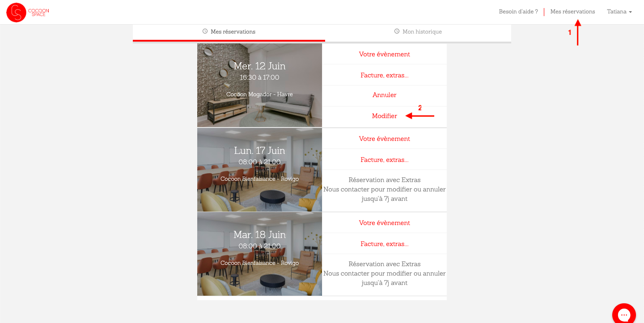Click 'Cocoon Bienfaisance - Rovigo' on 17 Juin card

point(259,179)
